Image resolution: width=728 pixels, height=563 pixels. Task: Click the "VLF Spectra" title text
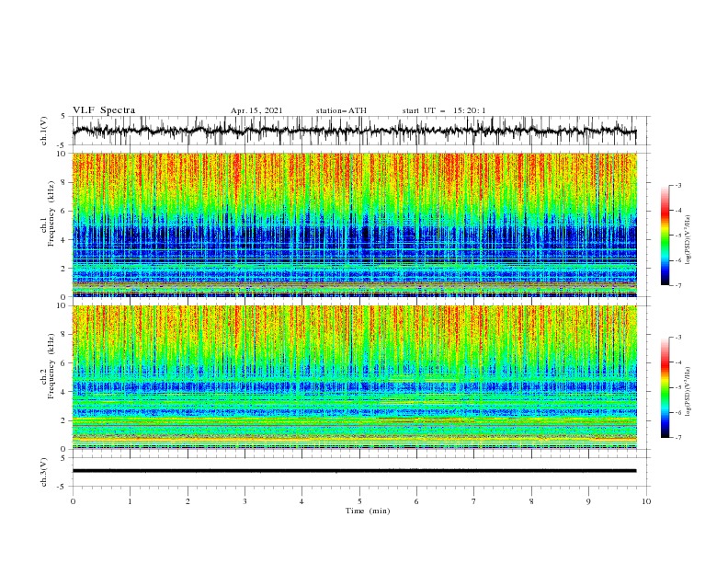tap(104, 110)
